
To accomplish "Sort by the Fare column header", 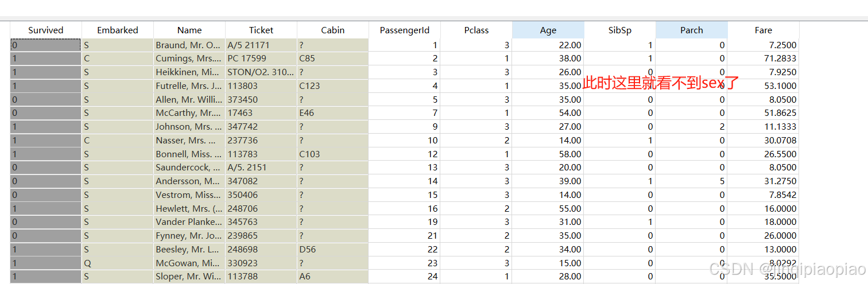I will tap(764, 30).
